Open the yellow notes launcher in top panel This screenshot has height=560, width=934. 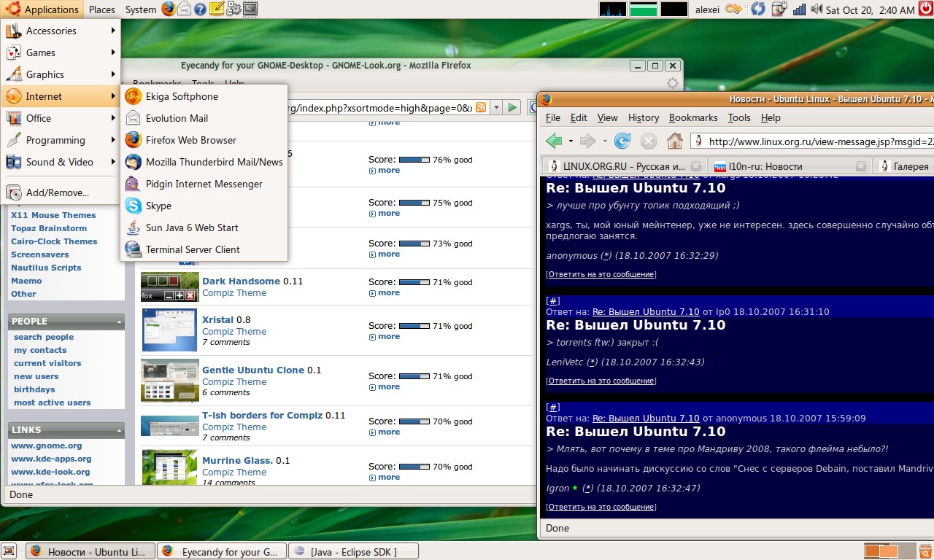tap(217, 9)
